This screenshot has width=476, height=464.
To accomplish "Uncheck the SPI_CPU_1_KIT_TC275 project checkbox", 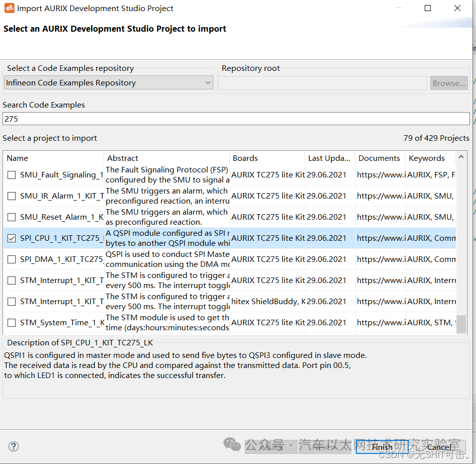I will point(12,238).
